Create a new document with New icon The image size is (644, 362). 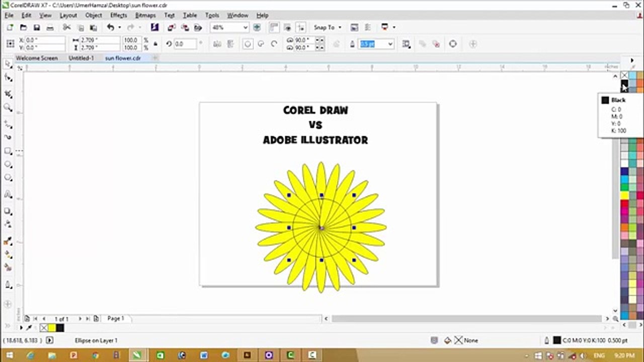[x=10, y=28]
